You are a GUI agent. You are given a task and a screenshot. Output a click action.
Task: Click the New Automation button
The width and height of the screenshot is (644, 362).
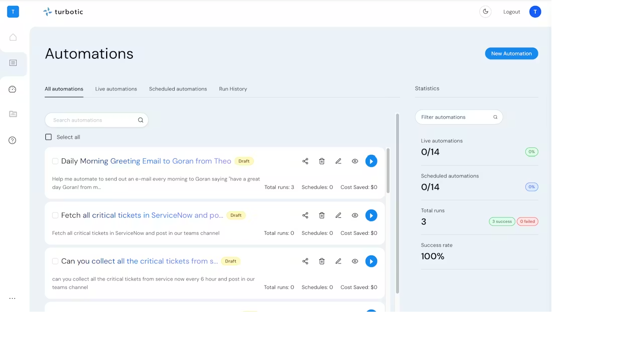point(512,53)
